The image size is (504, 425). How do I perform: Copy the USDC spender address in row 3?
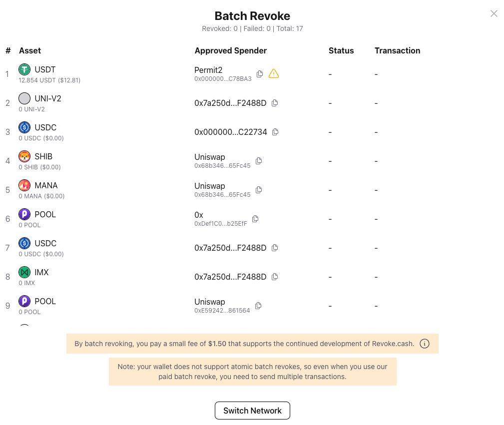click(x=275, y=132)
